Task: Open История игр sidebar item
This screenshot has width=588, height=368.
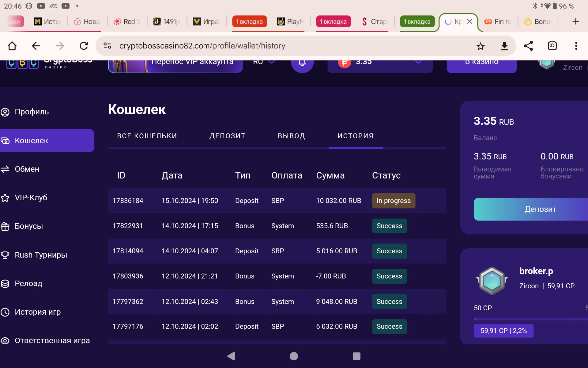Action: click(38, 312)
